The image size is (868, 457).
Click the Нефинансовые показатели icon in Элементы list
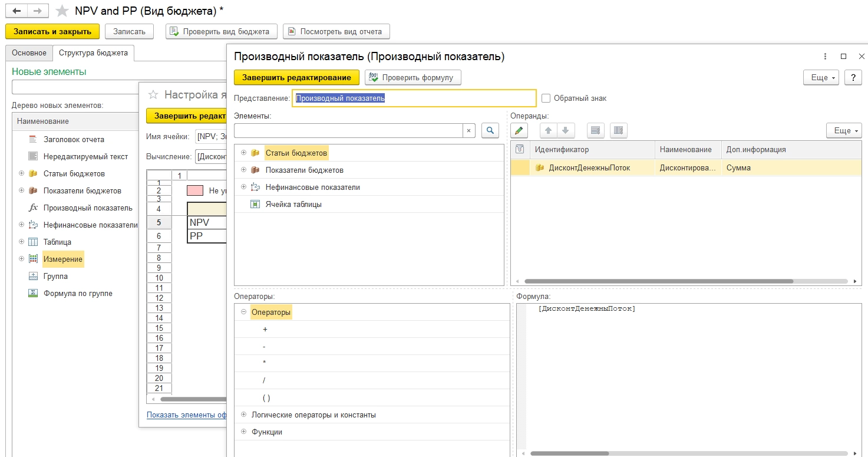click(255, 188)
